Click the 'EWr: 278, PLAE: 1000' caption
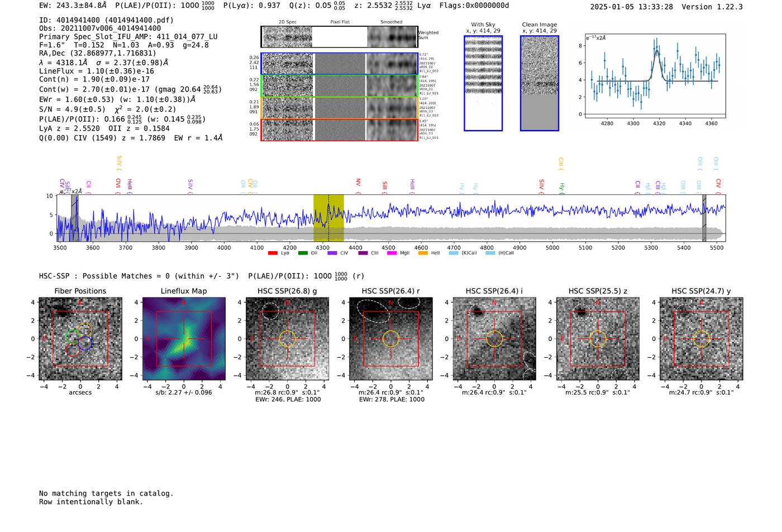 coord(392,400)
